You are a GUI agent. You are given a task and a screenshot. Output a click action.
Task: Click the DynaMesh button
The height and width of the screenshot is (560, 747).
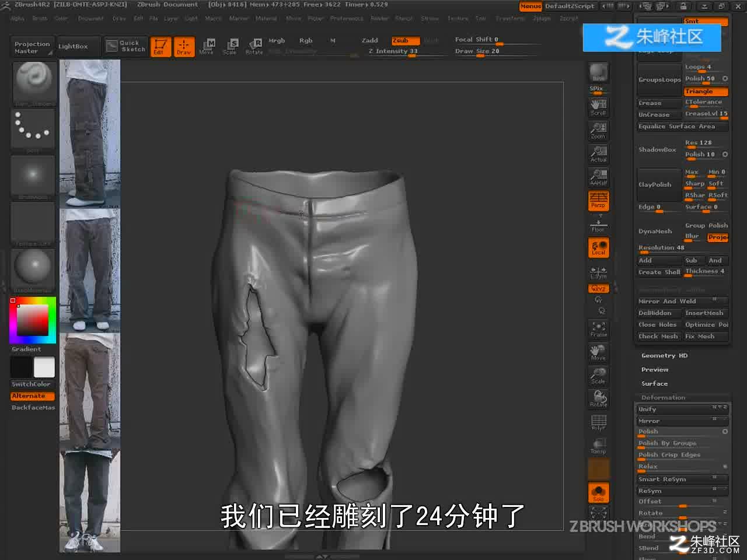coord(659,231)
